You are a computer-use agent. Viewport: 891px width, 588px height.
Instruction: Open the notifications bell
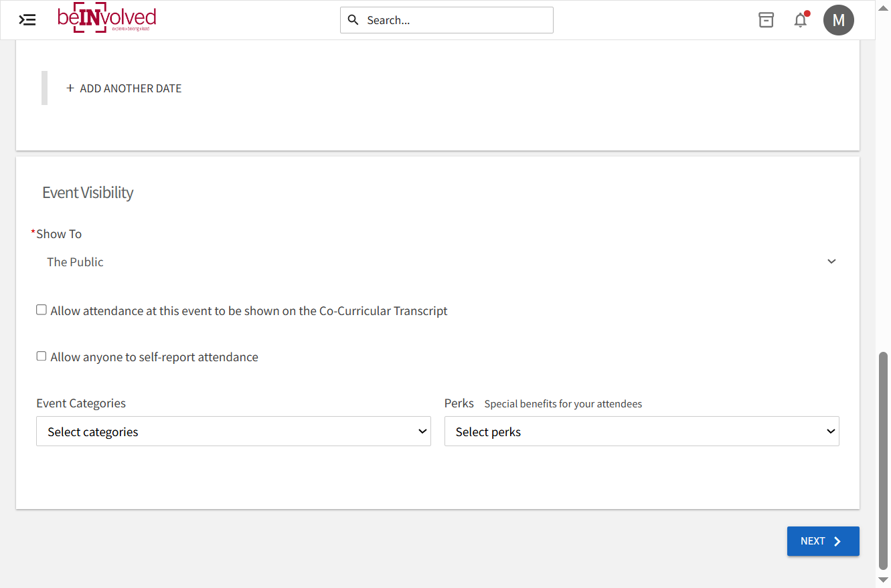click(801, 20)
